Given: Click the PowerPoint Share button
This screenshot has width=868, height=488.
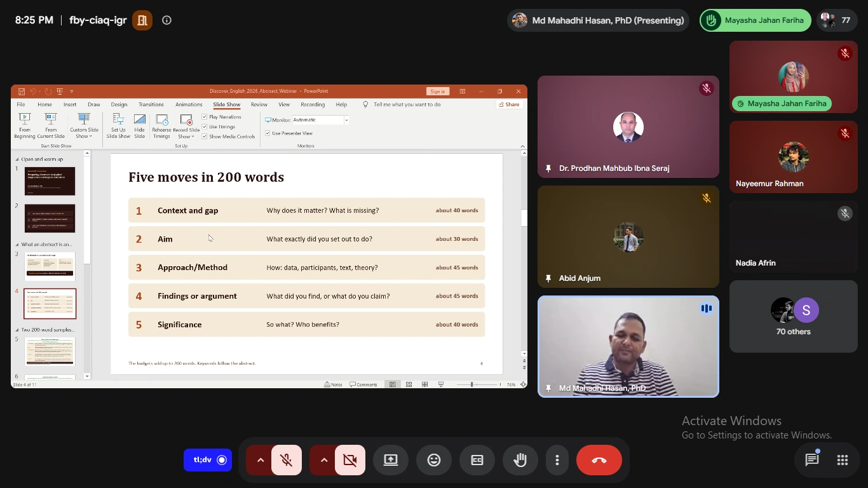Looking at the screenshot, I should (x=509, y=104).
